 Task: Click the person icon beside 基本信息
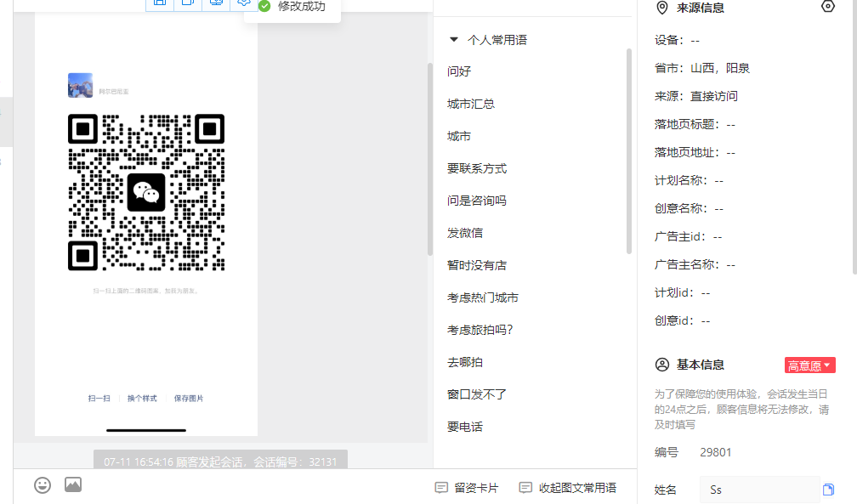661,365
